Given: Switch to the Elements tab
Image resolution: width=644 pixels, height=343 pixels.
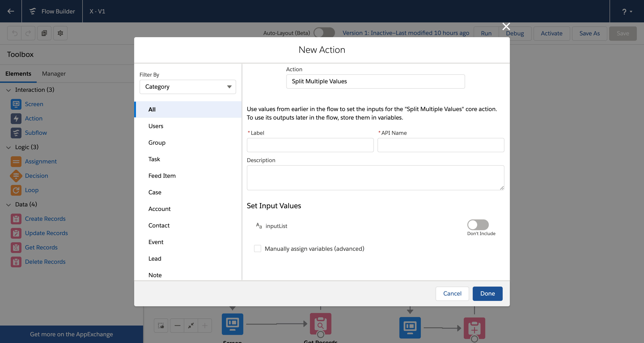Looking at the screenshot, I should 18,74.
